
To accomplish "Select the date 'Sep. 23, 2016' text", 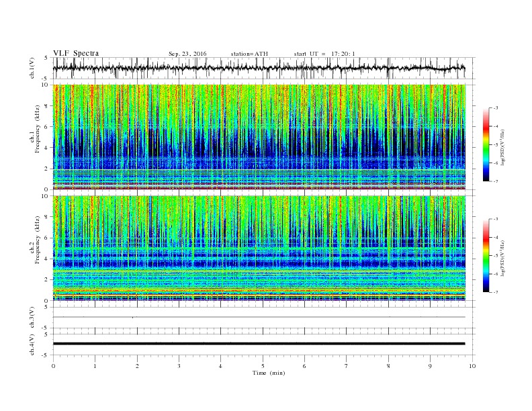I will (187, 54).
